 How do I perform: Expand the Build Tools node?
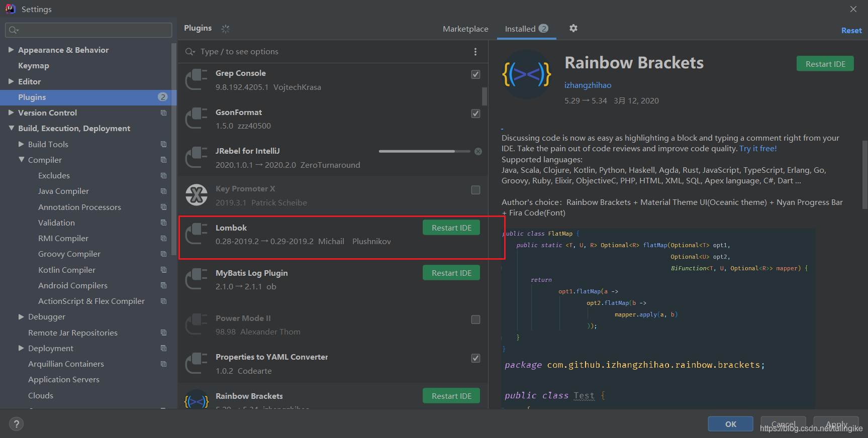pos(21,144)
